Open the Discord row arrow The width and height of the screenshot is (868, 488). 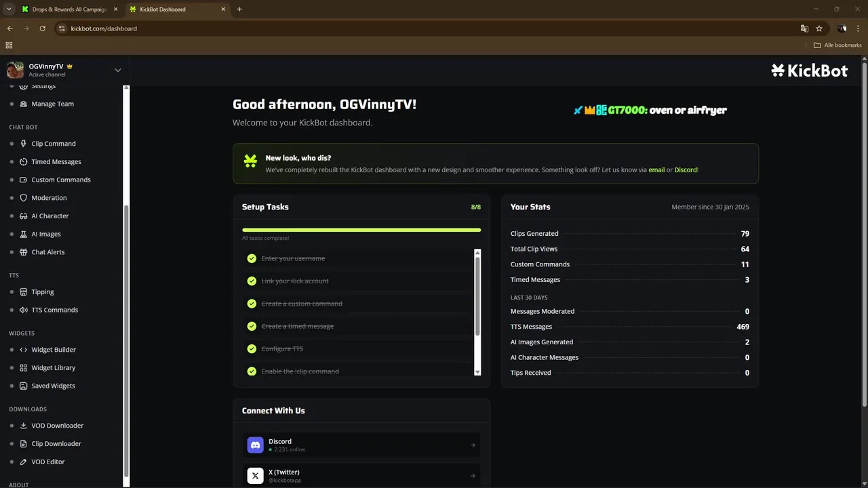pyautogui.click(x=473, y=445)
